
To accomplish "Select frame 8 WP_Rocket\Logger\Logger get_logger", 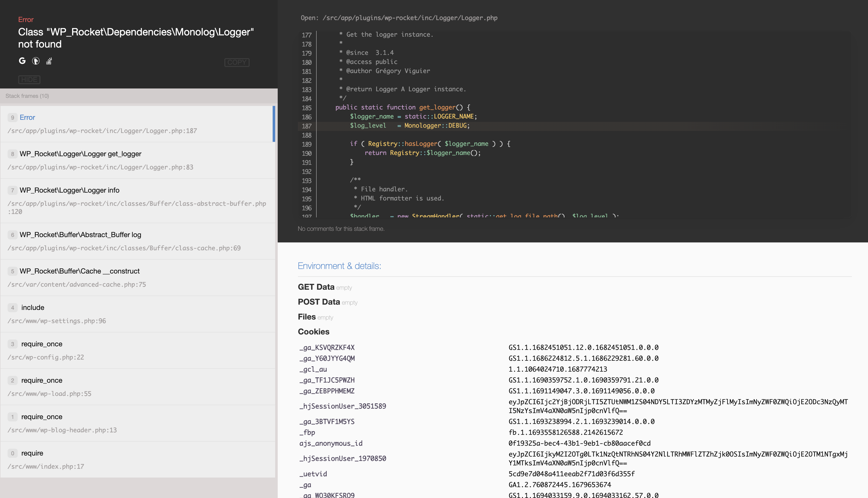I will pos(137,160).
